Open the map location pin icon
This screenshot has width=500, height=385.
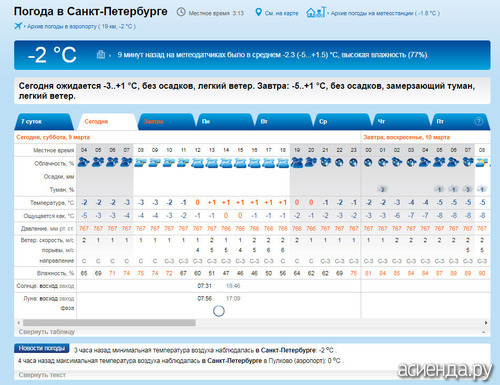(258, 13)
